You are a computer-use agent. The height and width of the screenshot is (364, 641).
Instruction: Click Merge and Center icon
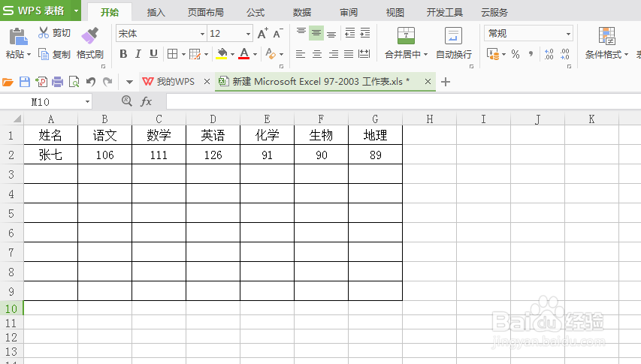click(x=406, y=36)
